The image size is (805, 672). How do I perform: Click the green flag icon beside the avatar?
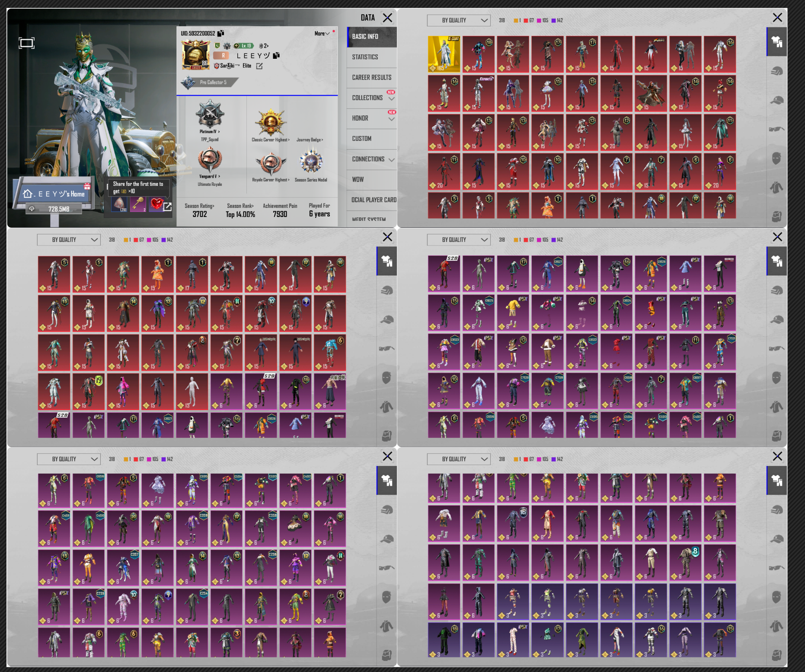click(217, 45)
